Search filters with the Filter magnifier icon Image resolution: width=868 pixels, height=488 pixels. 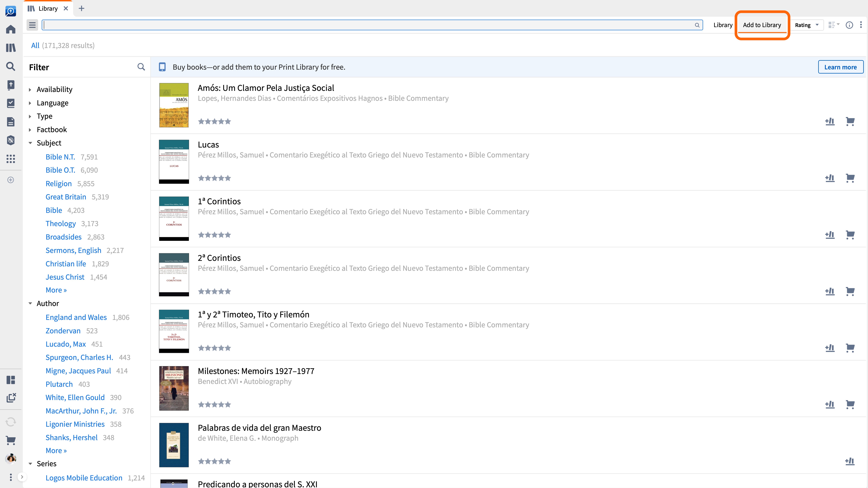141,67
